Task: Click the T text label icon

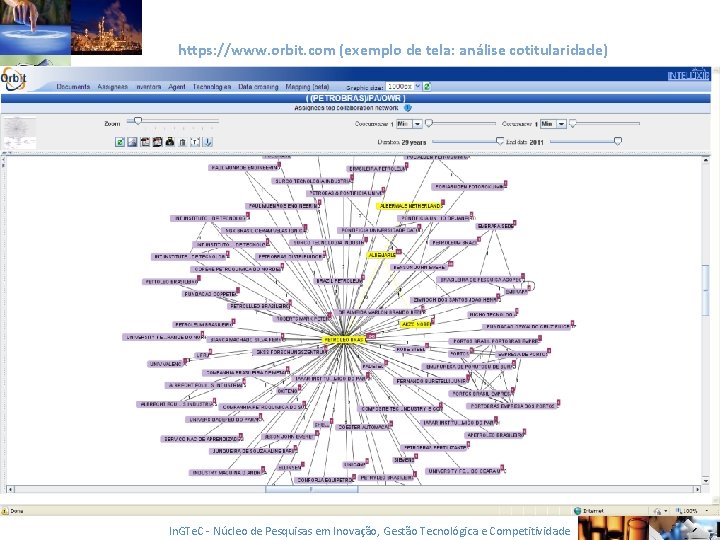Action: (195, 142)
